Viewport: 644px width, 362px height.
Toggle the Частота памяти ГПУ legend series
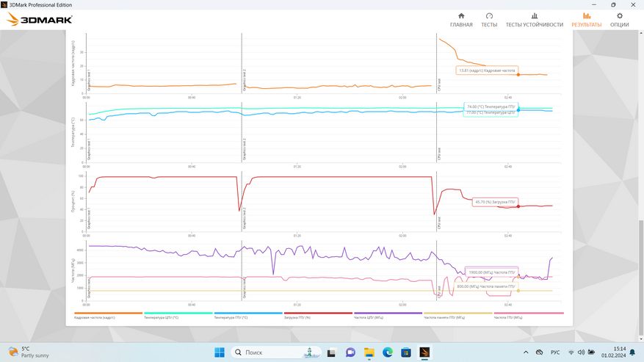tap(457, 316)
